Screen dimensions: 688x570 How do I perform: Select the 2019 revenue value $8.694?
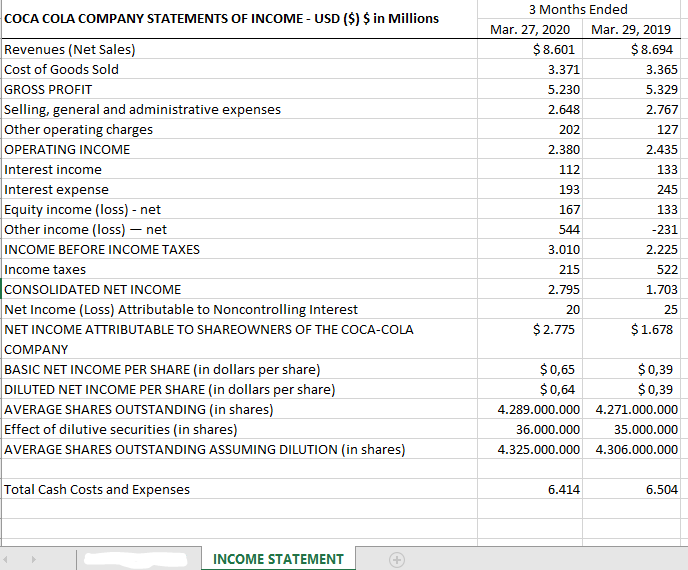click(x=652, y=49)
